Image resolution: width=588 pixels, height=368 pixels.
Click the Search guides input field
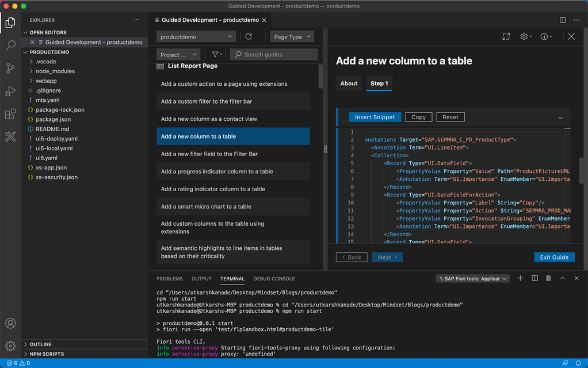(x=274, y=55)
